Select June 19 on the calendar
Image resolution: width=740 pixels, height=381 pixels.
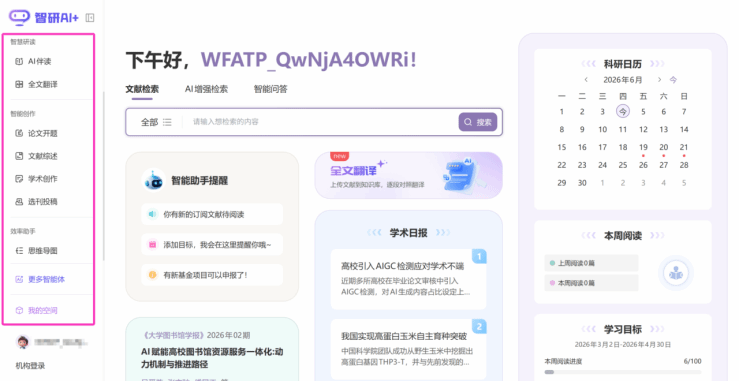(643, 148)
